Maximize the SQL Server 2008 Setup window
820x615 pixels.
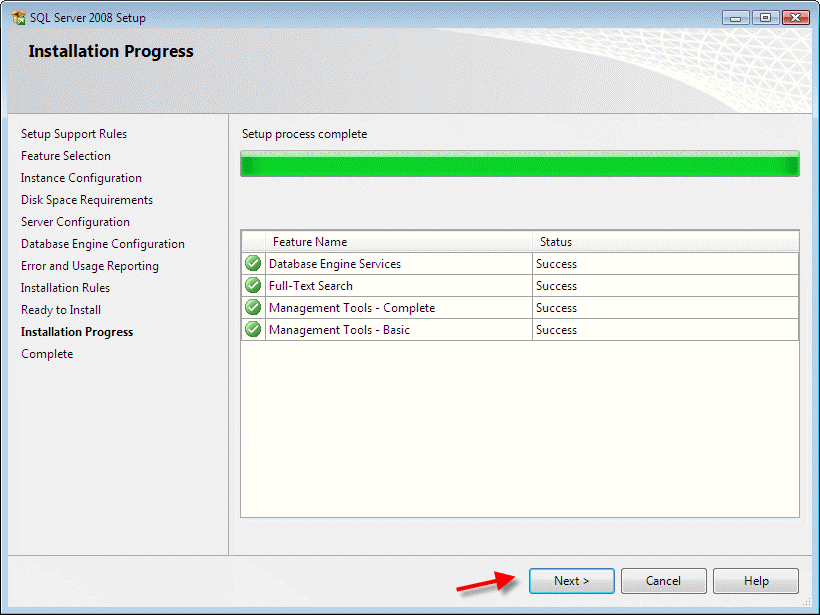click(766, 18)
